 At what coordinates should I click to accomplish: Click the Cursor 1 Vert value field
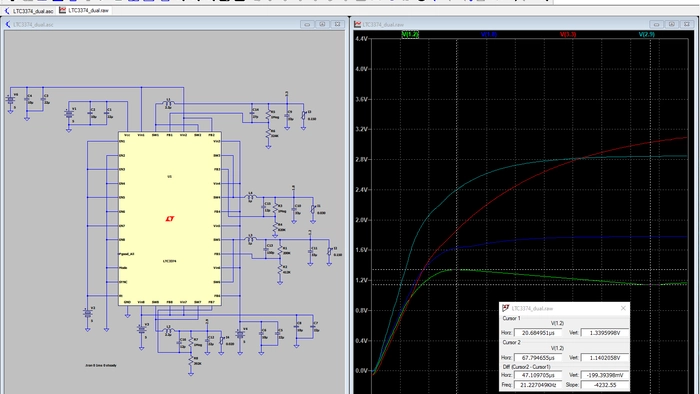[605, 333]
